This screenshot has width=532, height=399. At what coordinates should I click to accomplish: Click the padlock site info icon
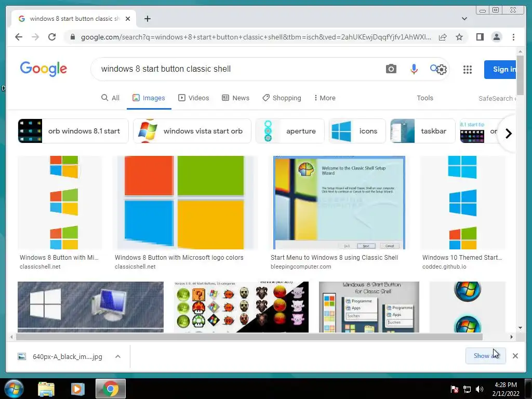(72, 37)
